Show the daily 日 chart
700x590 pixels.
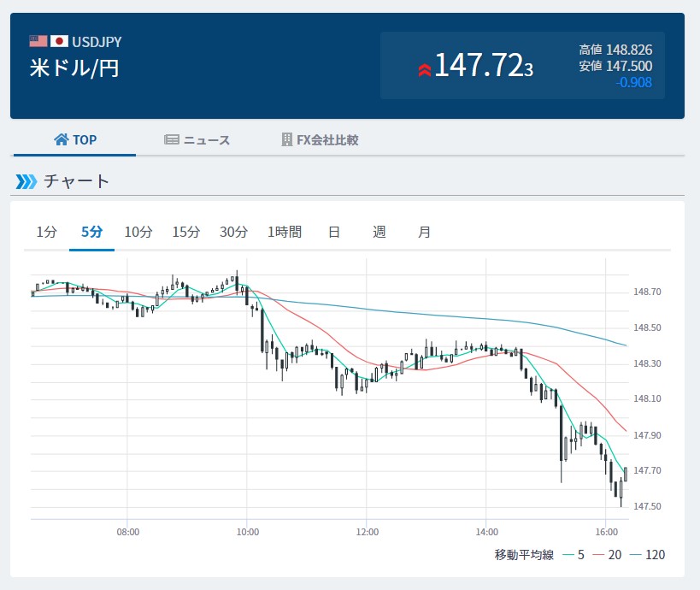tap(334, 232)
